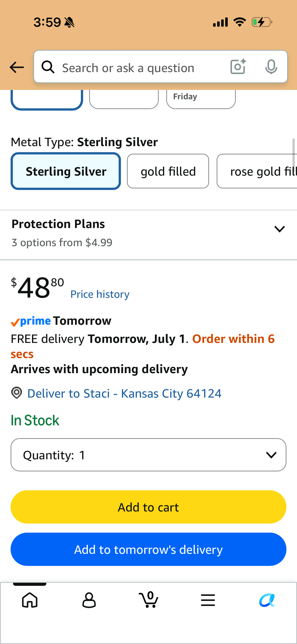Tap the magnifying glass search icon
Screen dimensions: 297x644
tap(48, 67)
